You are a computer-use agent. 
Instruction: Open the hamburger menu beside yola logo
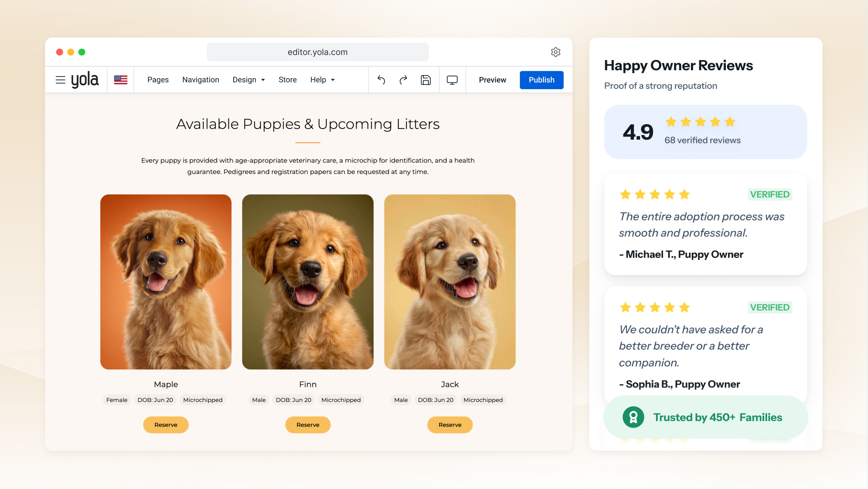coord(61,80)
